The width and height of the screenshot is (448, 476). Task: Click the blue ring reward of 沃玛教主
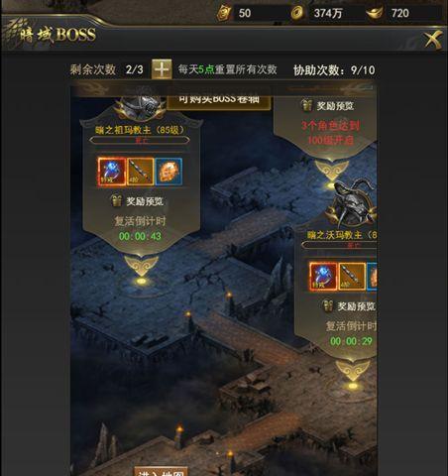point(323,277)
